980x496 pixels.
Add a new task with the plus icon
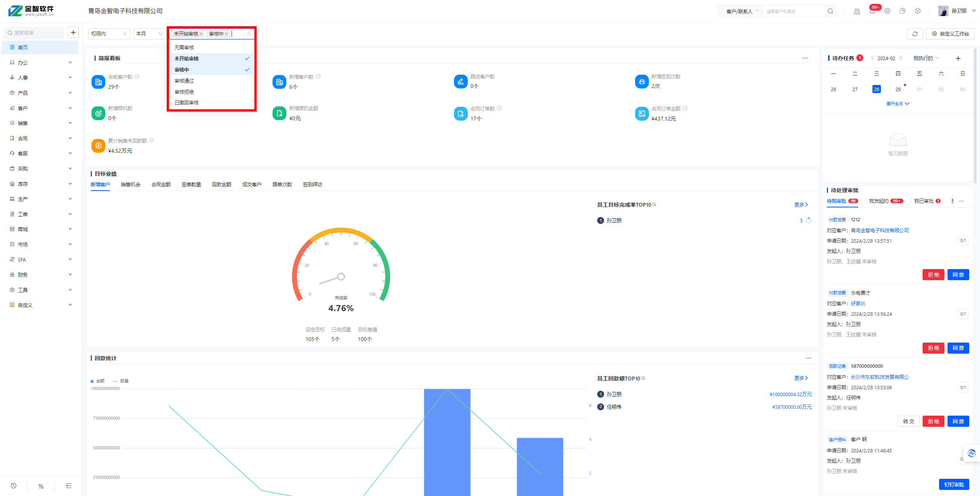point(958,58)
